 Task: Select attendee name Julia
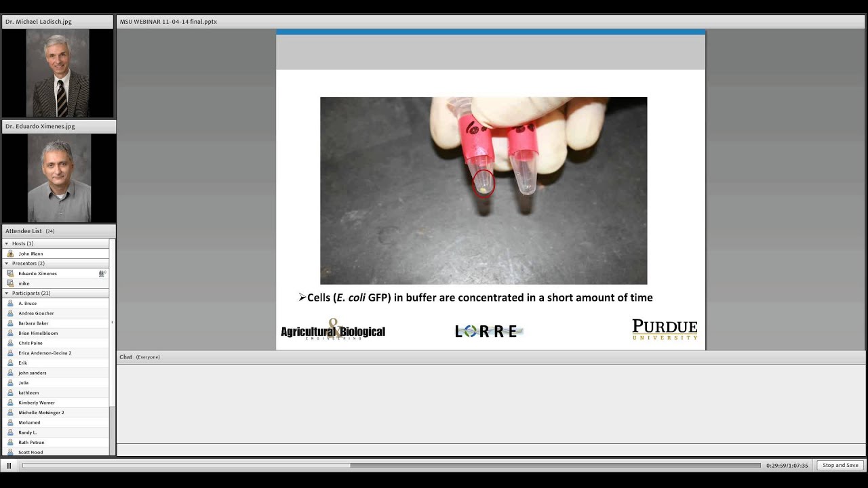[24, 383]
